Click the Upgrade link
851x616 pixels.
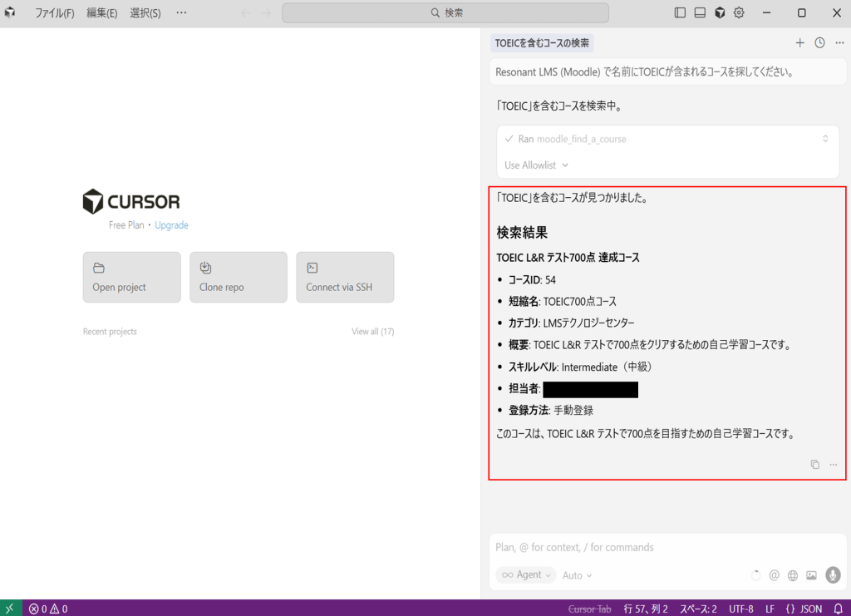[171, 225]
